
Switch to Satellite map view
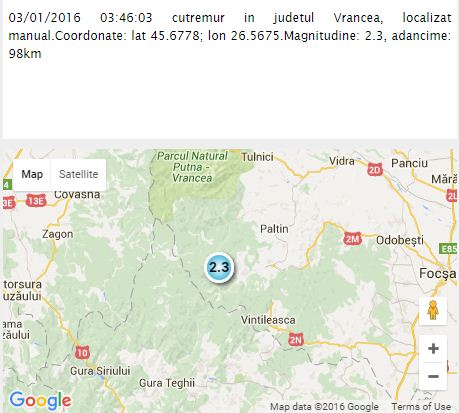tap(78, 174)
